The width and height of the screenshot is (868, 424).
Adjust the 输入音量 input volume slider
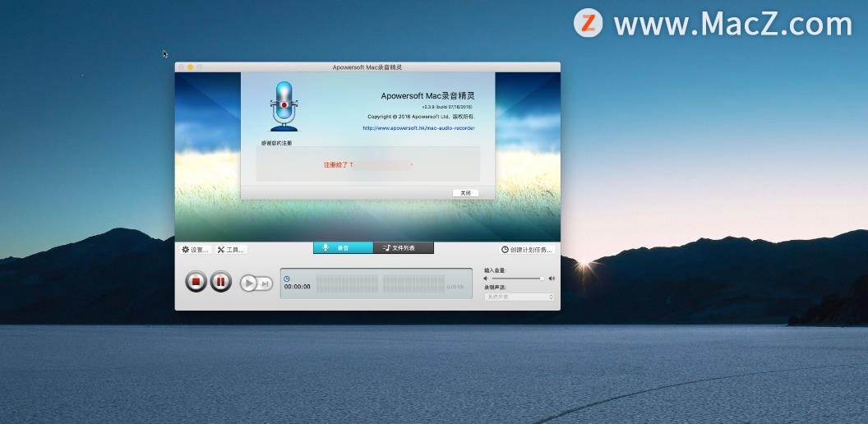tap(517, 279)
